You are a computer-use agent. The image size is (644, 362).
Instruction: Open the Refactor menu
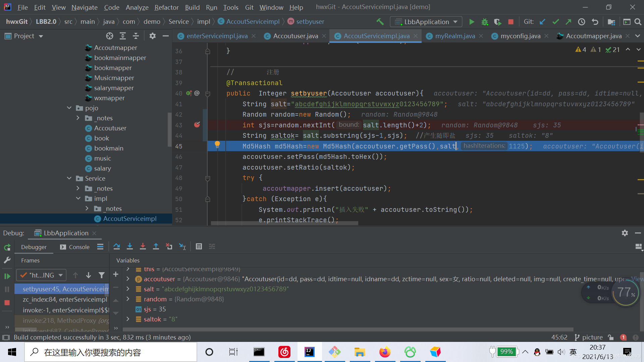(166, 7)
